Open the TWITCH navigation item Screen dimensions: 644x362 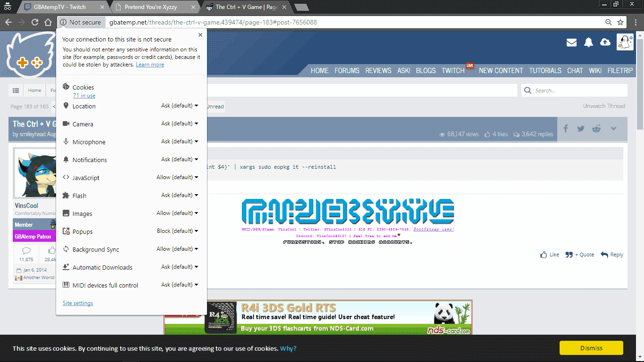[x=453, y=71]
